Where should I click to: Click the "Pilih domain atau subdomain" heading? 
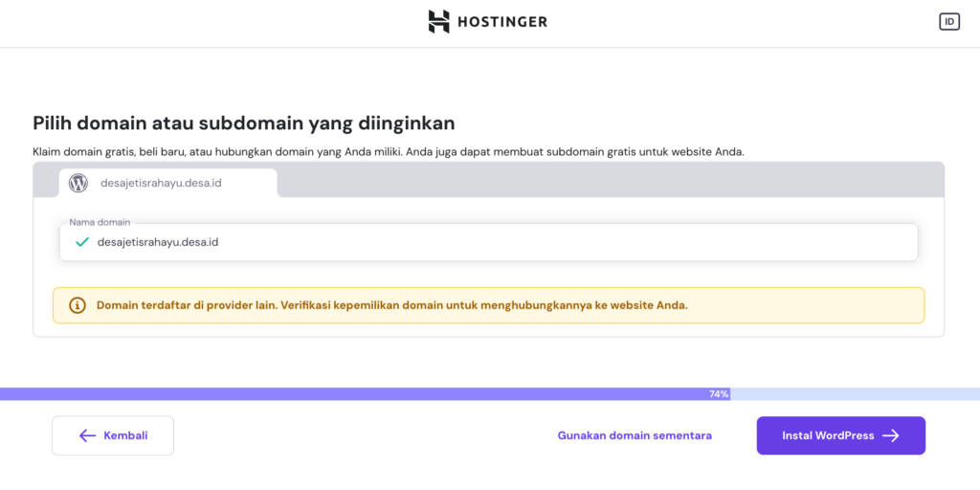(243, 123)
